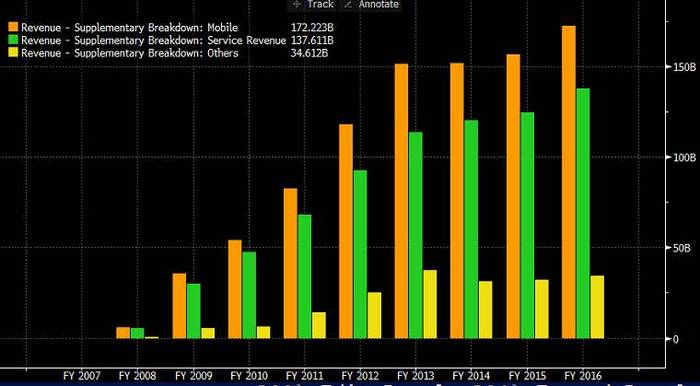Click the Annotate pencil icon
The width and height of the screenshot is (700, 386).
click(349, 4)
